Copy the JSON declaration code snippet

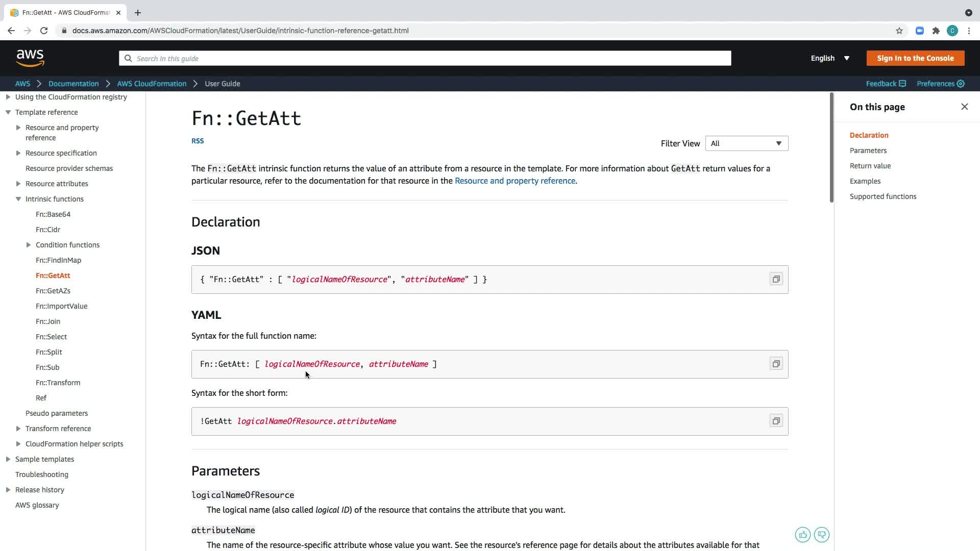pyautogui.click(x=776, y=279)
